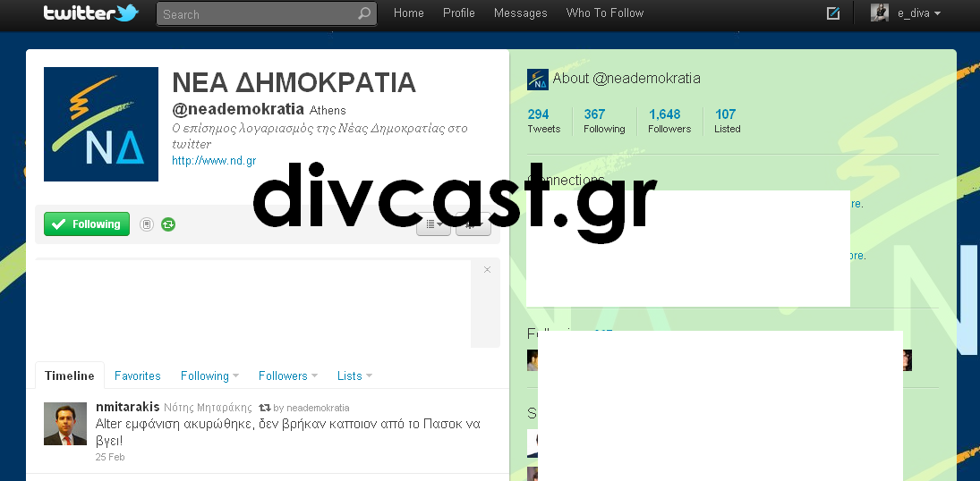View the 107 Listed count

(x=727, y=122)
